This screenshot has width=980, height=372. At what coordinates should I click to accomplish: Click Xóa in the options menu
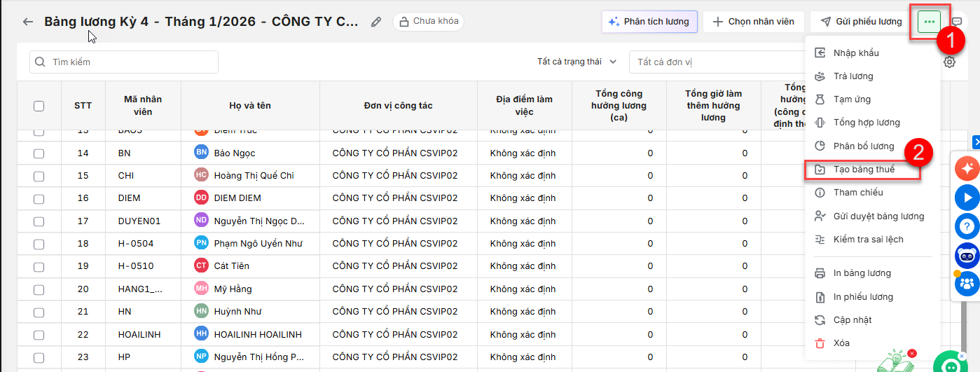click(x=841, y=343)
